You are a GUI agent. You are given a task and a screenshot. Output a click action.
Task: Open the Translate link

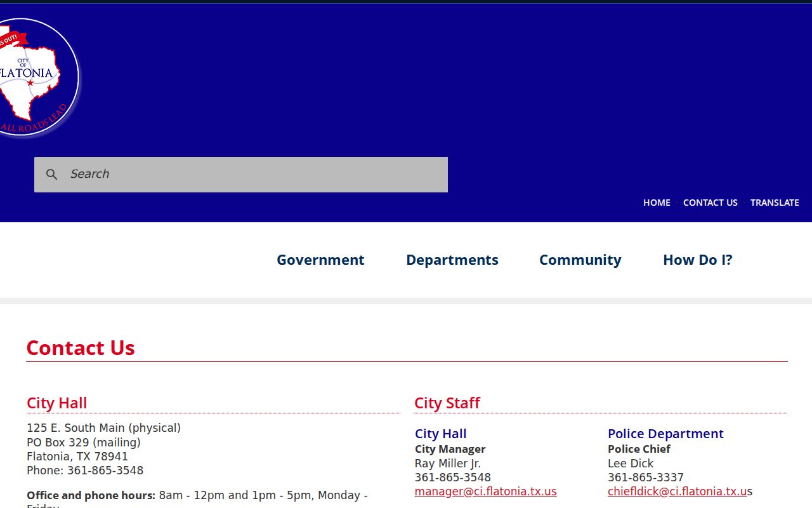point(775,203)
